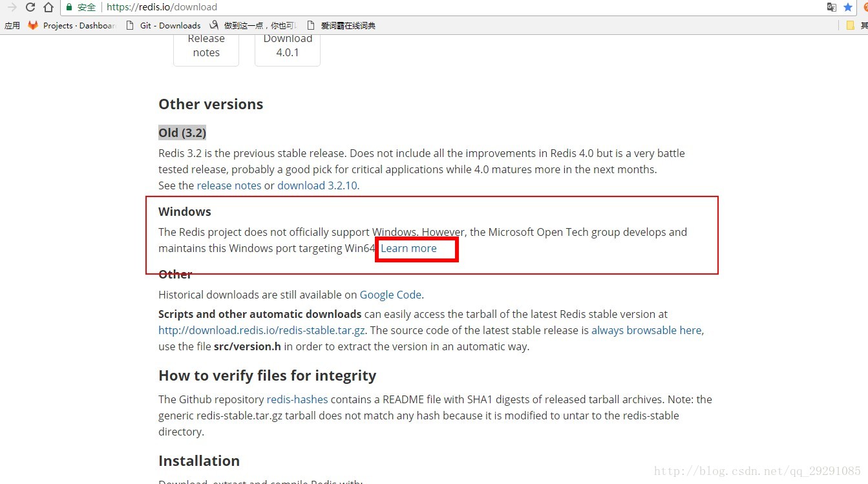Screen dimensions: 868x484
Task: Open the 做到这一点 bookmark
Action: tap(253, 25)
